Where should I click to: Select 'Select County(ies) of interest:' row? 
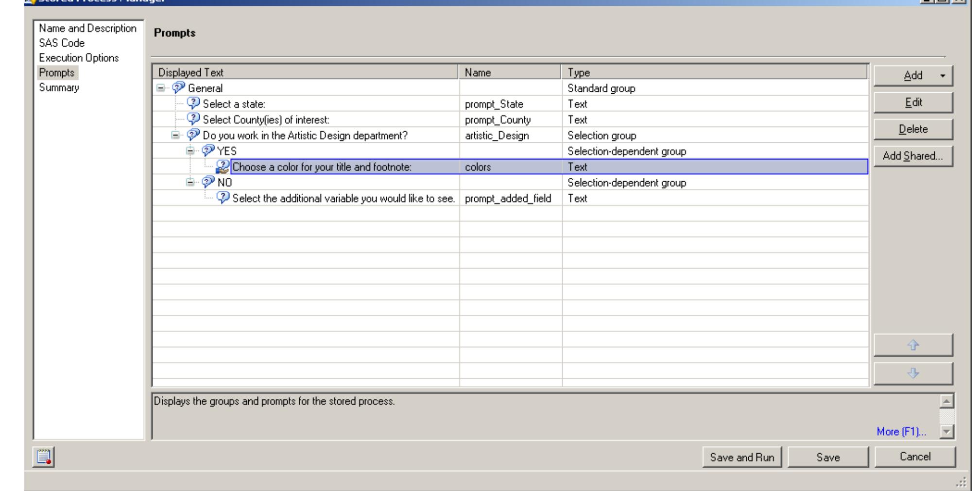click(510, 119)
